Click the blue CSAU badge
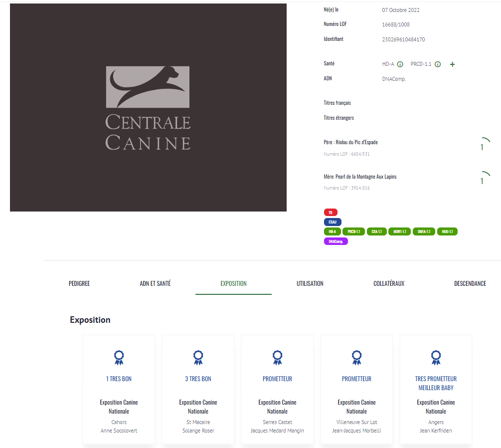The width and height of the screenshot is (501, 448). pos(333,222)
